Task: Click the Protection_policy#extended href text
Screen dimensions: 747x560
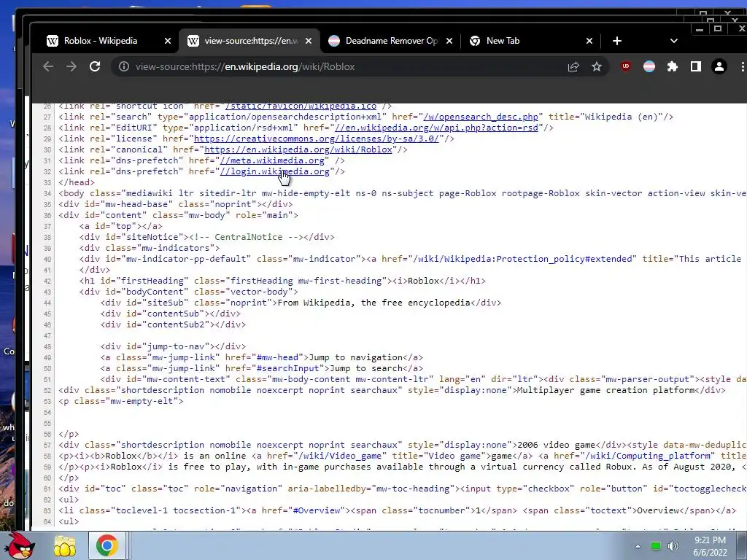Action: pos(522,259)
